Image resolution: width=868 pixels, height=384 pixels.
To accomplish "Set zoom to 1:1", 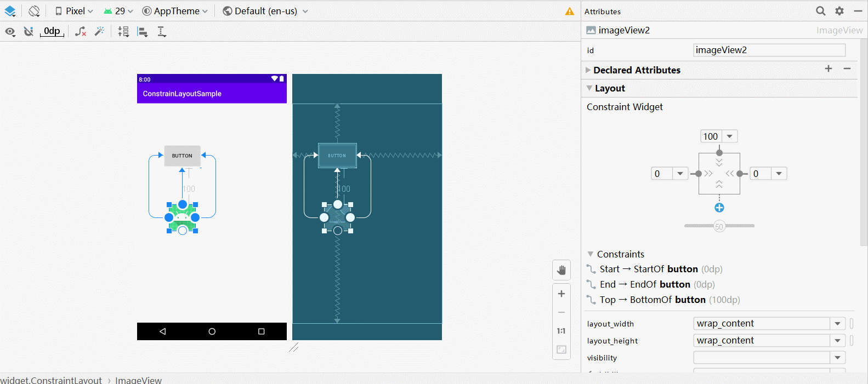I will (561, 331).
